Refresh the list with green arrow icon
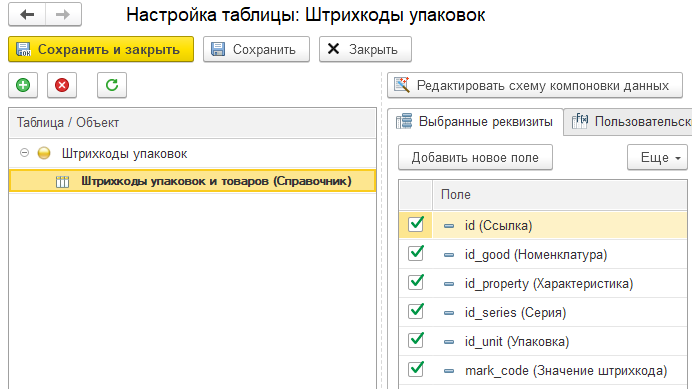The height and width of the screenshot is (389, 692). point(112,85)
